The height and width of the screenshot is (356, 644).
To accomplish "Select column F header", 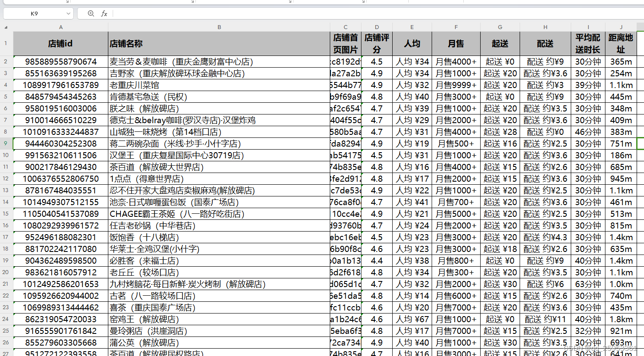I will 456,27.
